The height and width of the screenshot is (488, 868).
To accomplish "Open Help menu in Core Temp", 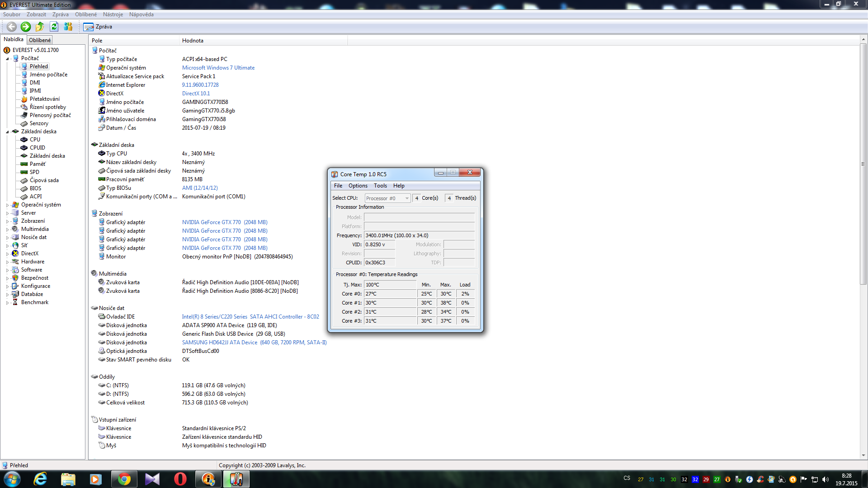I will coord(399,186).
